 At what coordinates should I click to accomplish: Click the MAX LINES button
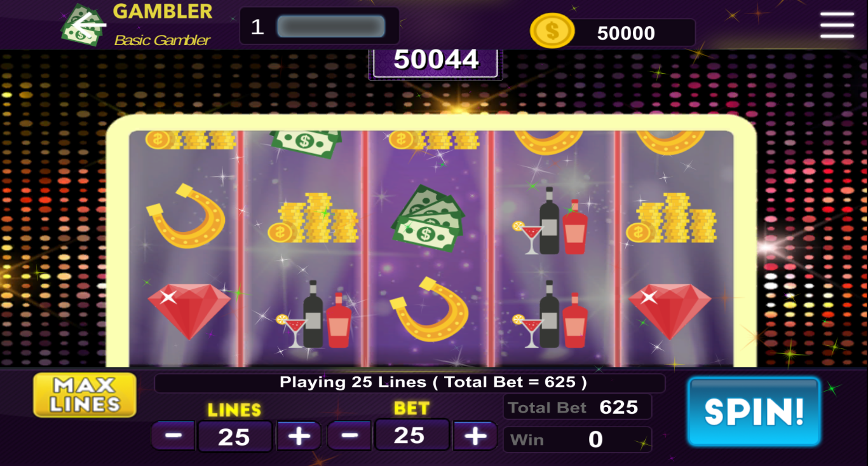pyautogui.click(x=85, y=395)
